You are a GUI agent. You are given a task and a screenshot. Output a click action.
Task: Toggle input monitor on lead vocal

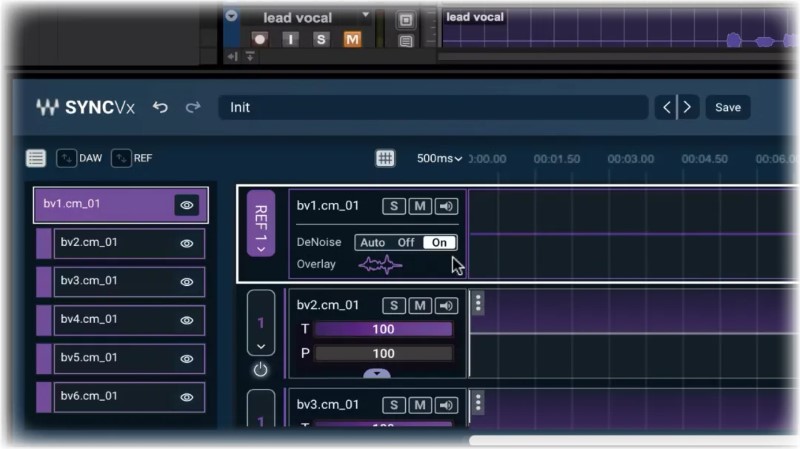[x=290, y=39]
